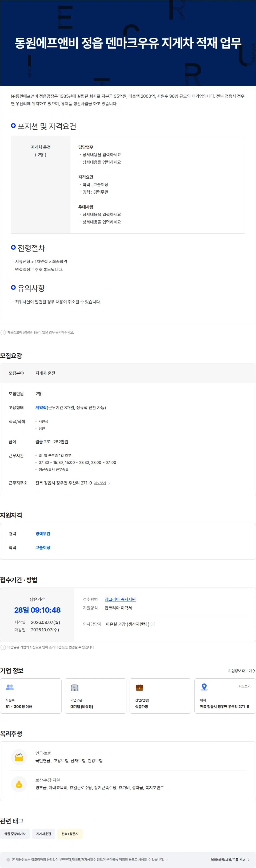The image size is (256, 868).
Task: Click the salary text 월급 231~262만원
Action: tap(52, 441)
